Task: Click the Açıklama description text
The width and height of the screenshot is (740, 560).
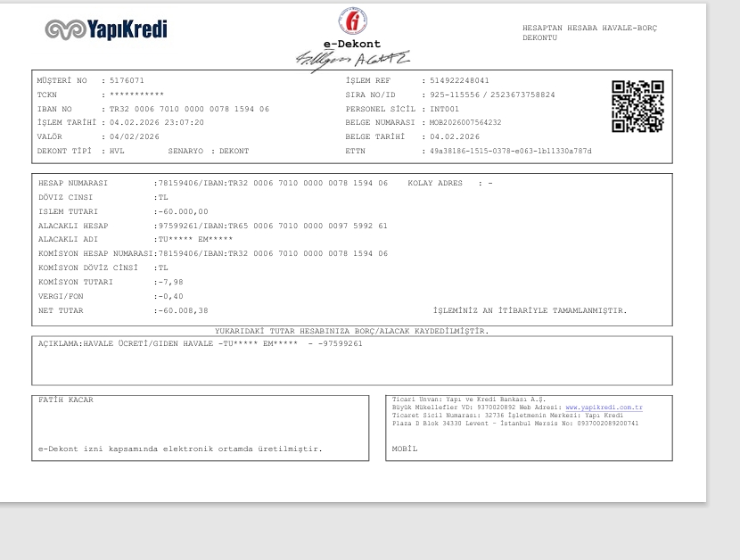Action: pos(201,343)
